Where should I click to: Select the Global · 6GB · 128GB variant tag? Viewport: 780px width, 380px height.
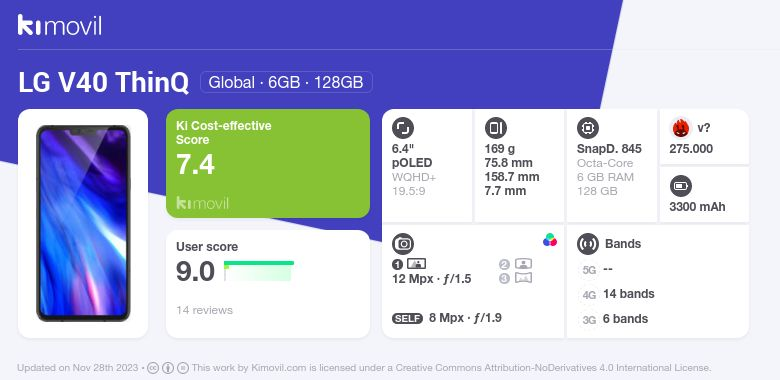coord(286,82)
